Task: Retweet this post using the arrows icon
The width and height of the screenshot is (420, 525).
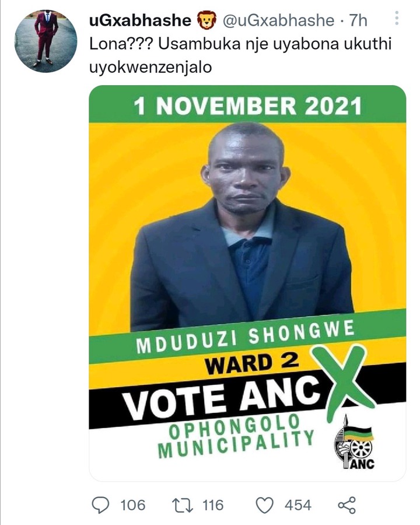Action: pos(182,505)
